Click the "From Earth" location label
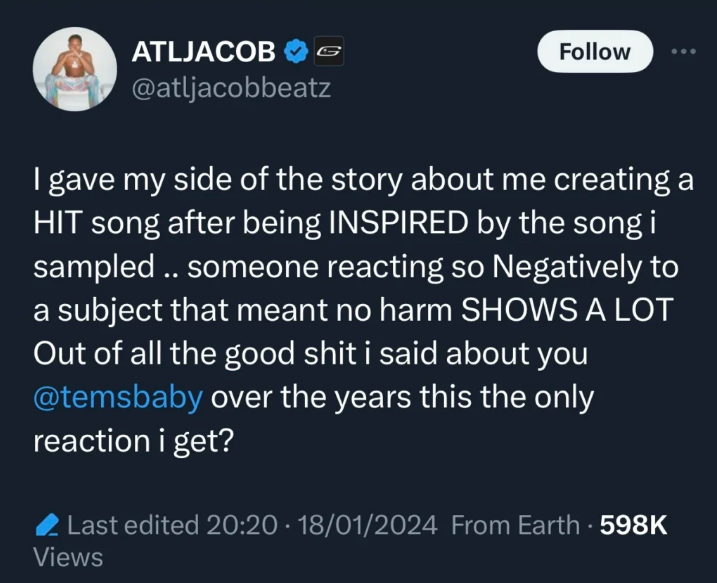 click(x=515, y=524)
